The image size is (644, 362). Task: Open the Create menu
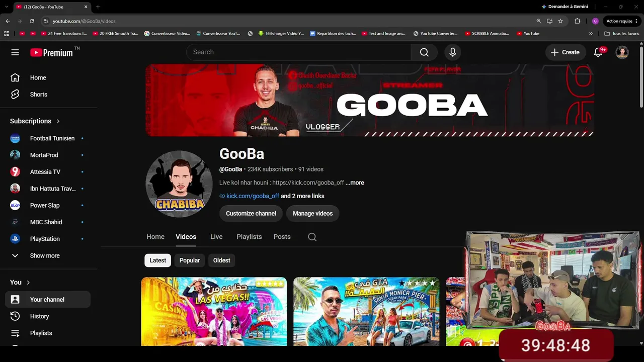coord(565,52)
